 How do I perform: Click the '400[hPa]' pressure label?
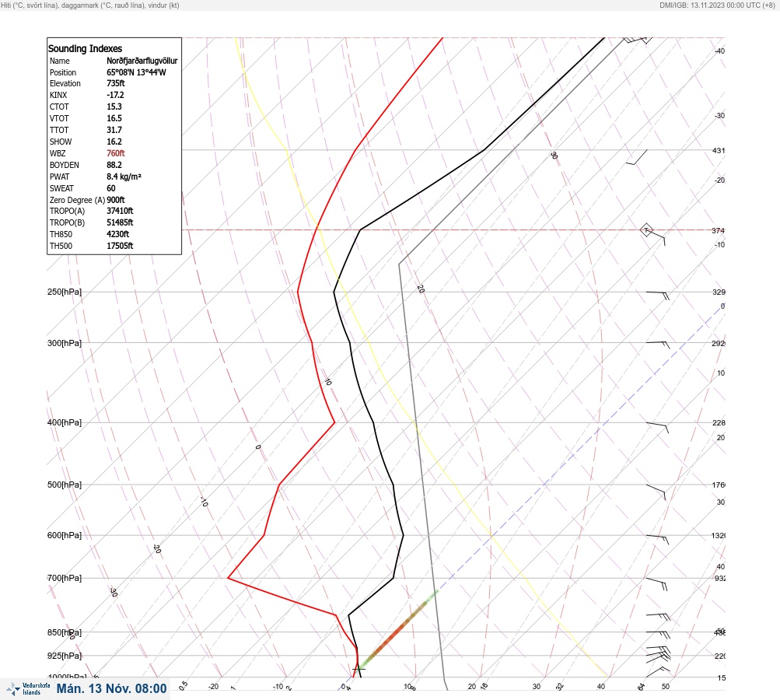pyautogui.click(x=65, y=422)
